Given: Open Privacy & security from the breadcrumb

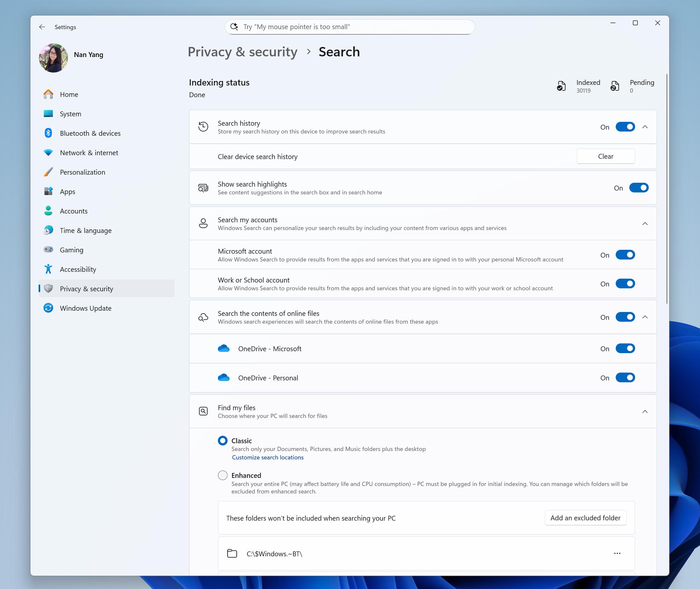Looking at the screenshot, I should point(243,52).
